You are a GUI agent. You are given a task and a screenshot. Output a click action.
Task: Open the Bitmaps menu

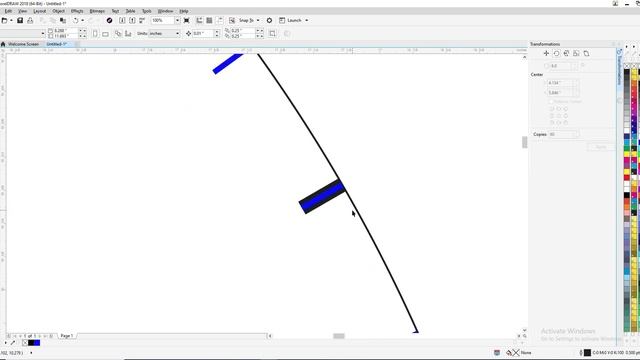pyautogui.click(x=97, y=11)
